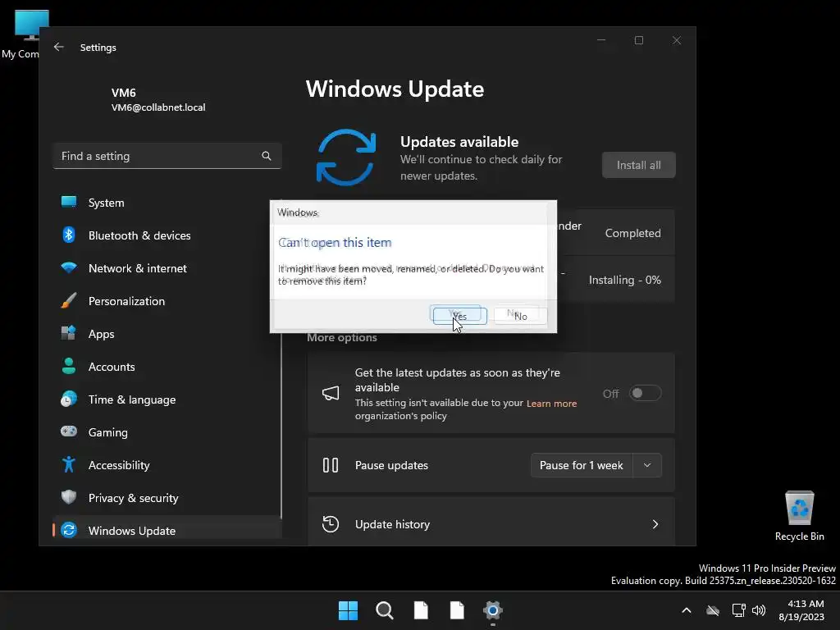Open Update history chevron

(655, 524)
